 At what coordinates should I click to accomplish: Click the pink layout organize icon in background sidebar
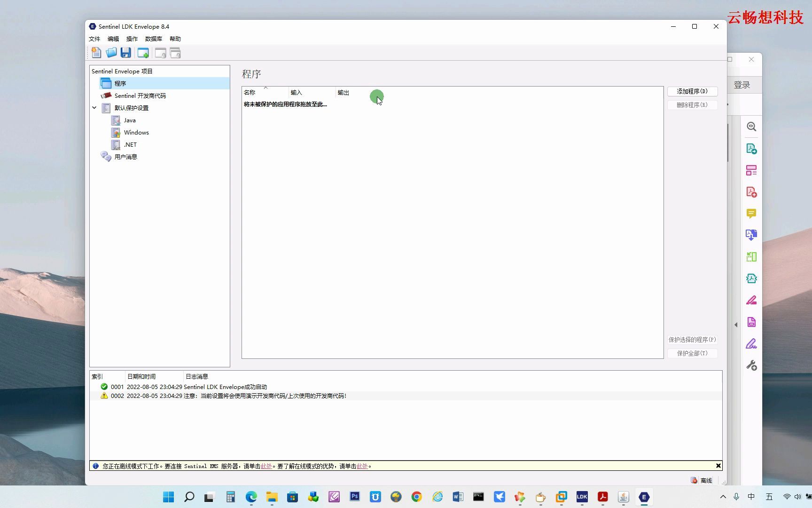coord(751,170)
